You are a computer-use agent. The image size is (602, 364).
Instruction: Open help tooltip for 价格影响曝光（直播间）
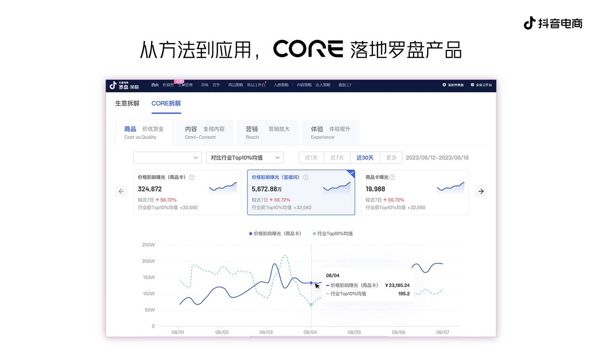tap(306, 178)
